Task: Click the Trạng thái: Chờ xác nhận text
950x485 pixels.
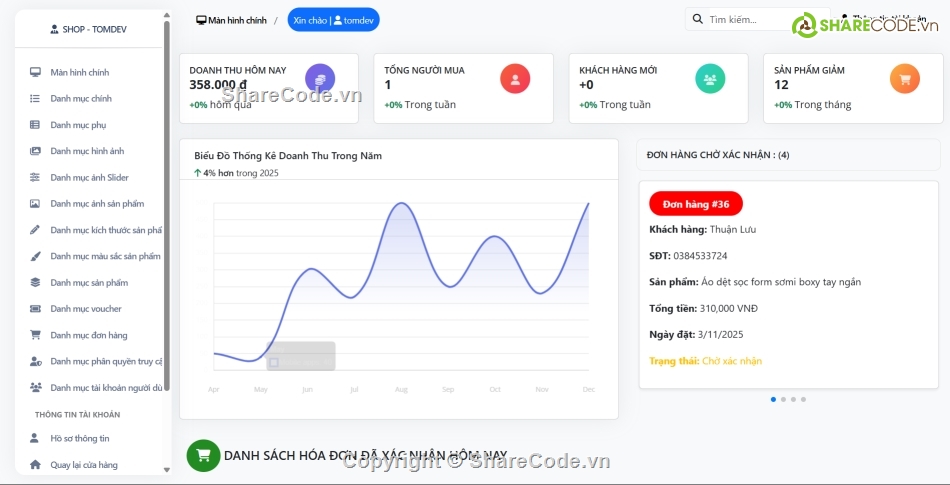Action: pyautogui.click(x=705, y=361)
